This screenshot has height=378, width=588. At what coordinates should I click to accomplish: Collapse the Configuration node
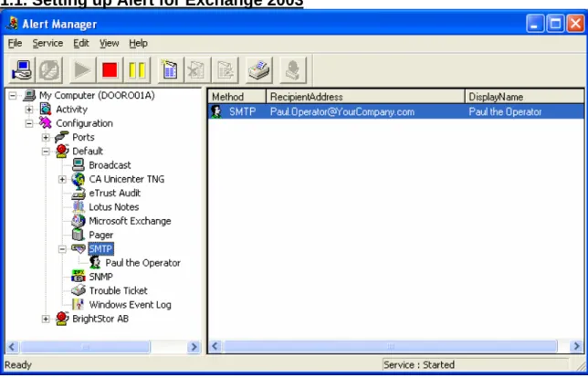(29, 123)
